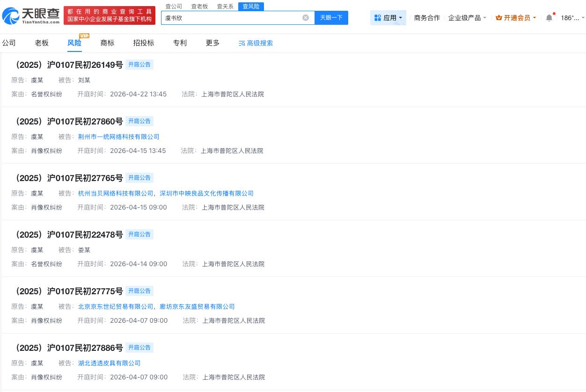Open link for 杭州当贝网络科技有限公司

coord(115,193)
